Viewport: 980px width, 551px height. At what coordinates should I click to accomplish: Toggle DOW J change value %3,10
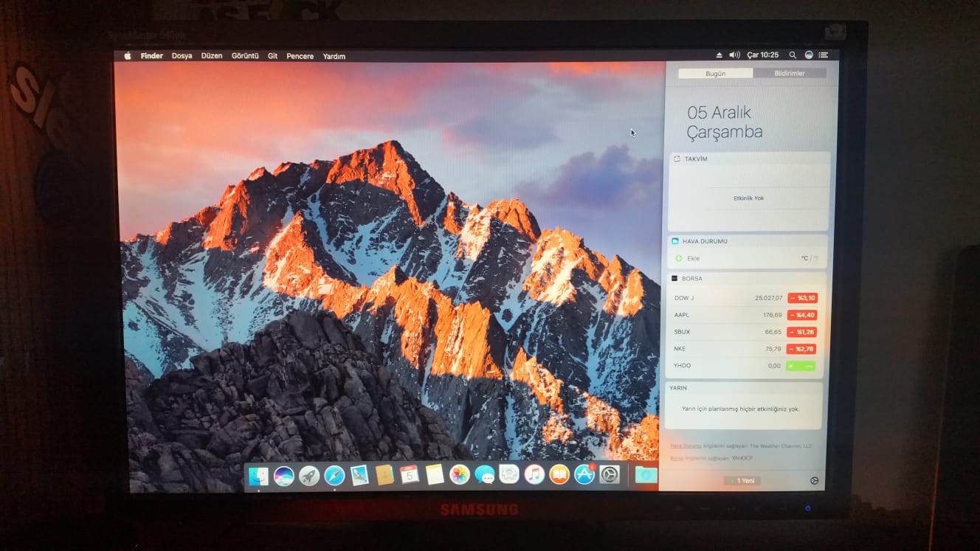(x=802, y=298)
